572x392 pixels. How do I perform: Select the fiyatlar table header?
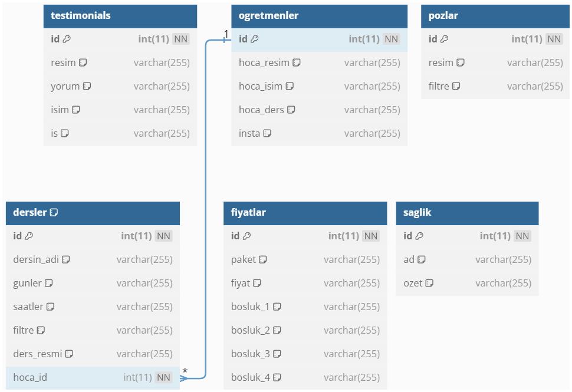click(x=305, y=213)
